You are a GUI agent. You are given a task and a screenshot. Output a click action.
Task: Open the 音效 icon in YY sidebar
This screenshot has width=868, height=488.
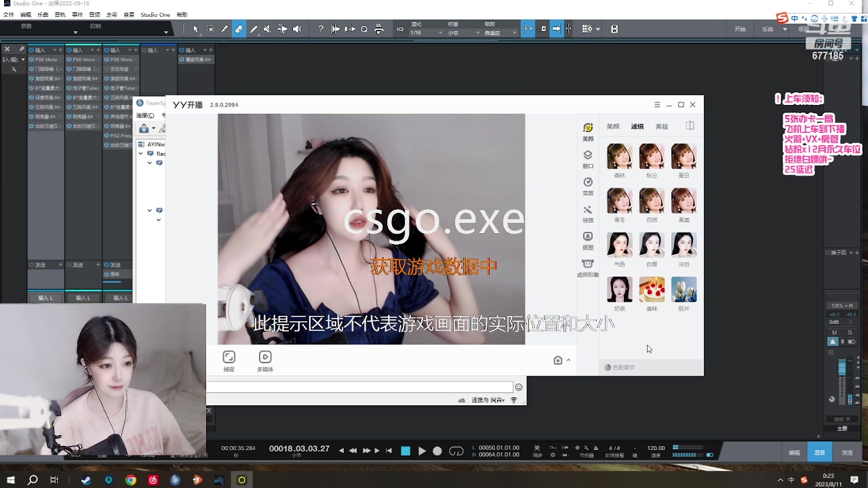coord(588,186)
